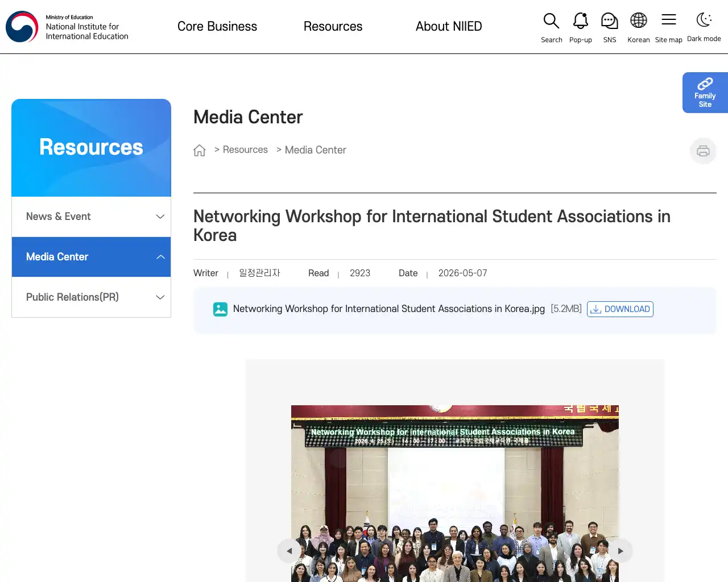Collapse the Media Center chevron
Viewport: 728px width, 582px height.
tap(160, 257)
